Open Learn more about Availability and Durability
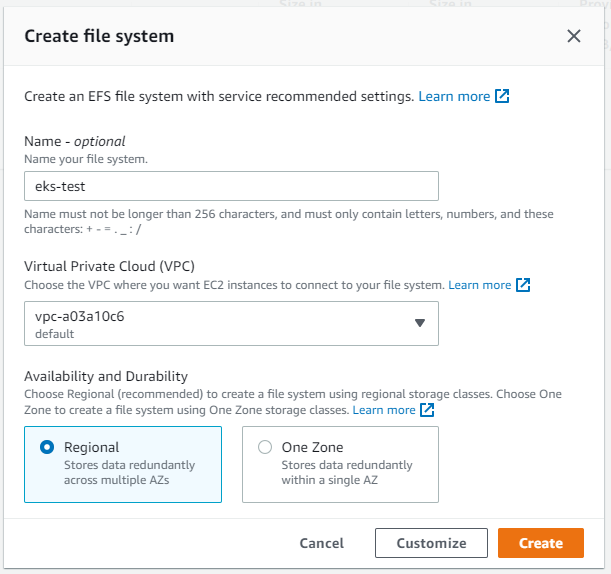 click(x=384, y=410)
